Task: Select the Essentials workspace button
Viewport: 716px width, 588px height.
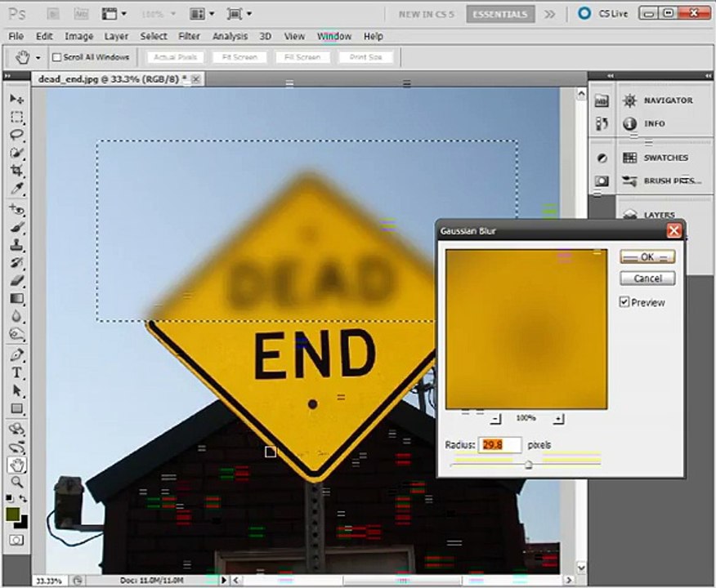Action: 500,14
